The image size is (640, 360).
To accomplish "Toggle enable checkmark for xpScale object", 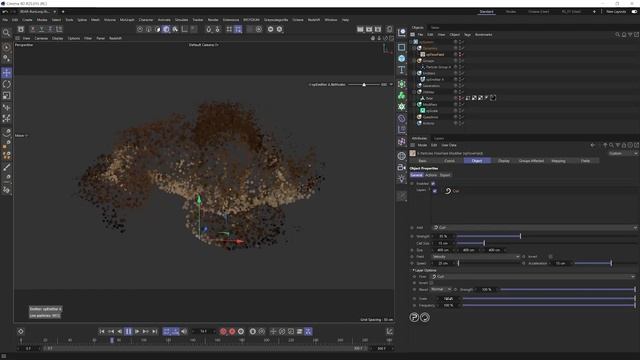I will pyautogui.click(x=463, y=111).
